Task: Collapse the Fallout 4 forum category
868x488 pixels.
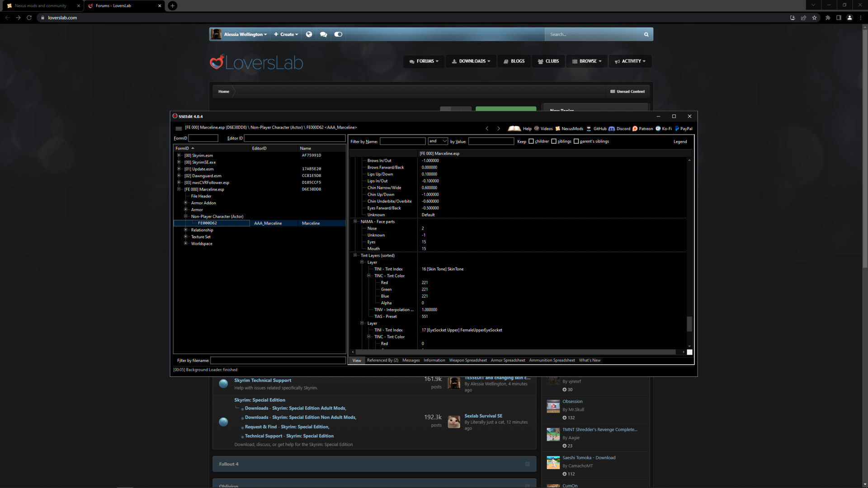Action: (527, 464)
